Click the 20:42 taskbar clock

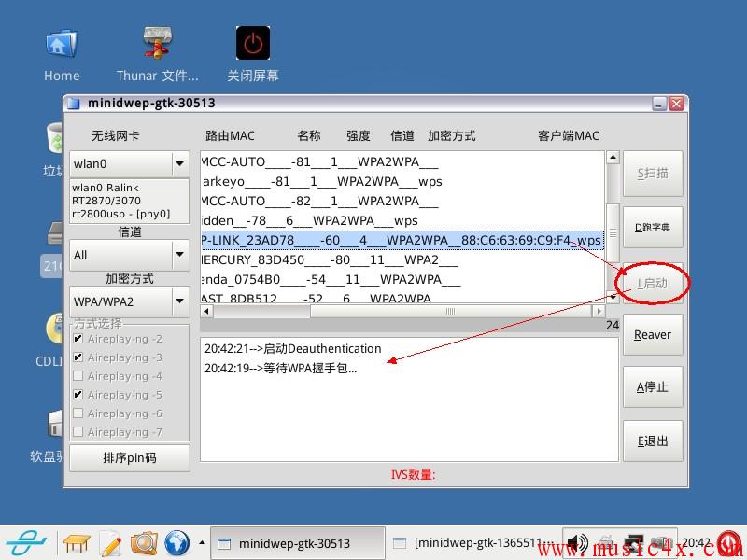point(696,542)
